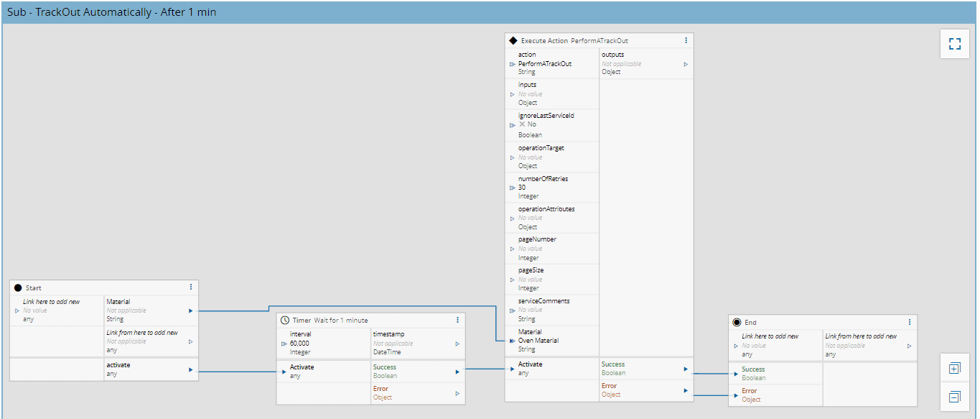Open the Timer node three-dot menu

click(x=458, y=320)
